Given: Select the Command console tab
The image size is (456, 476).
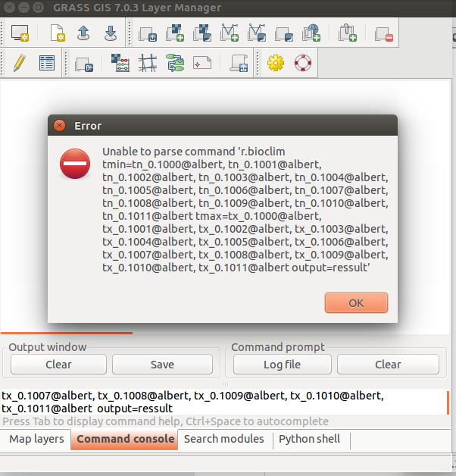Looking at the screenshot, I should tap(125, 439).
